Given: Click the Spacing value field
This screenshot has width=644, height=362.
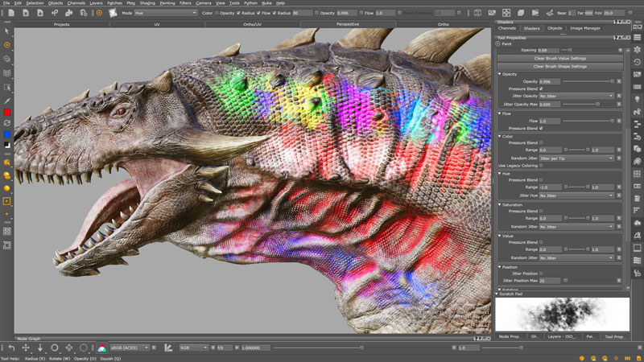Looking at the screenshot, I should 548,50.
